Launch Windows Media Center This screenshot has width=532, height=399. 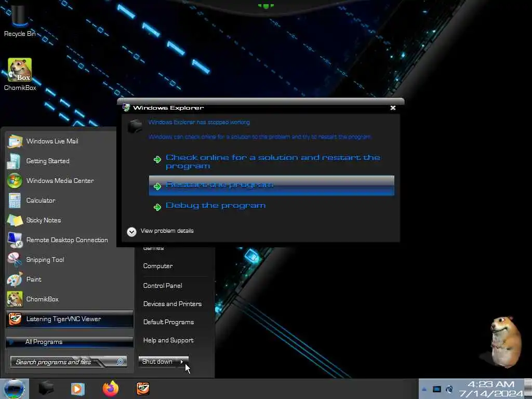[70, 180]
